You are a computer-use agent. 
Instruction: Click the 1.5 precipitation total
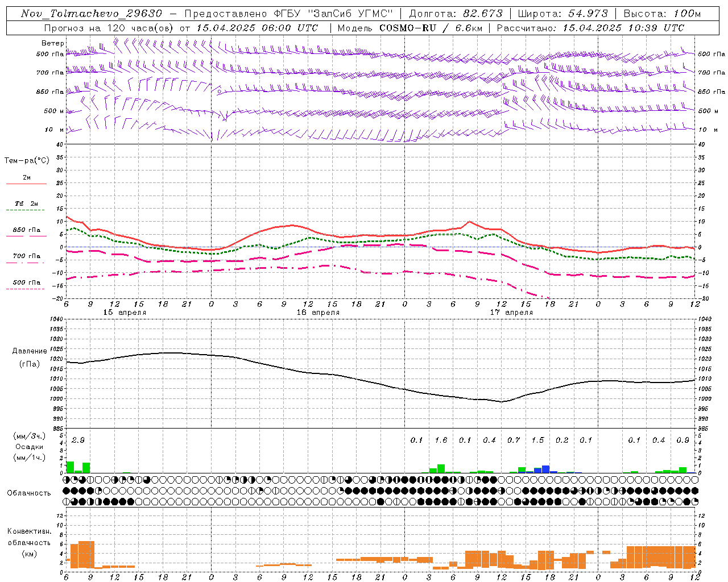tap(537, 440)
